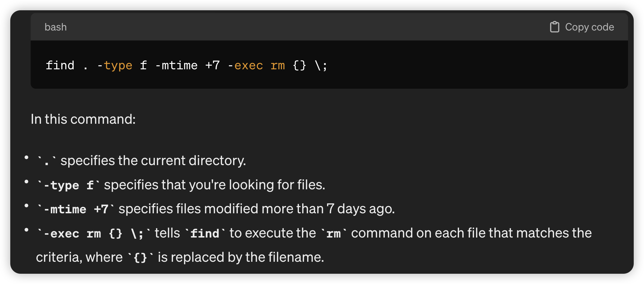
Task: Click the orange -type option in the code
Action: coord(115,66)
